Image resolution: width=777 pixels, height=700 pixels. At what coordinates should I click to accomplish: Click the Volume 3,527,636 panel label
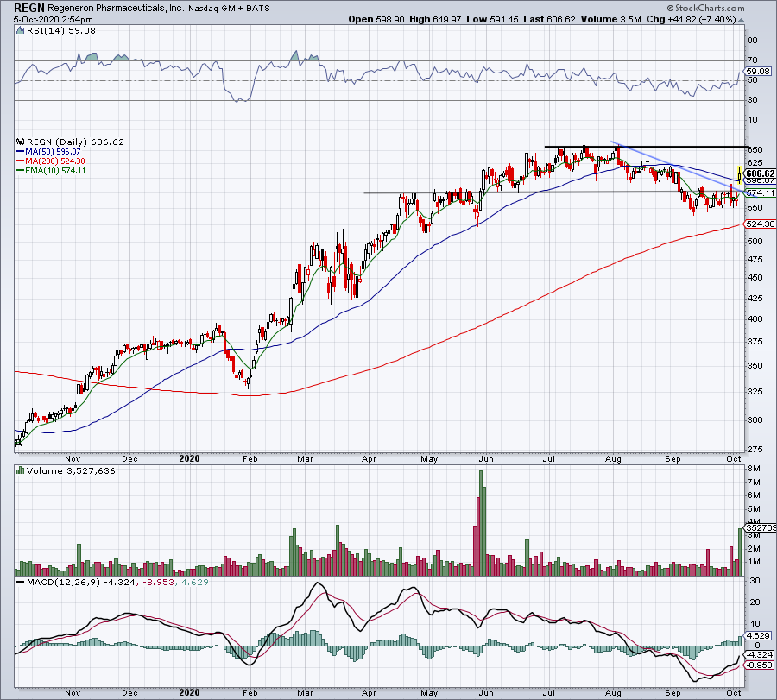[71, 470]
